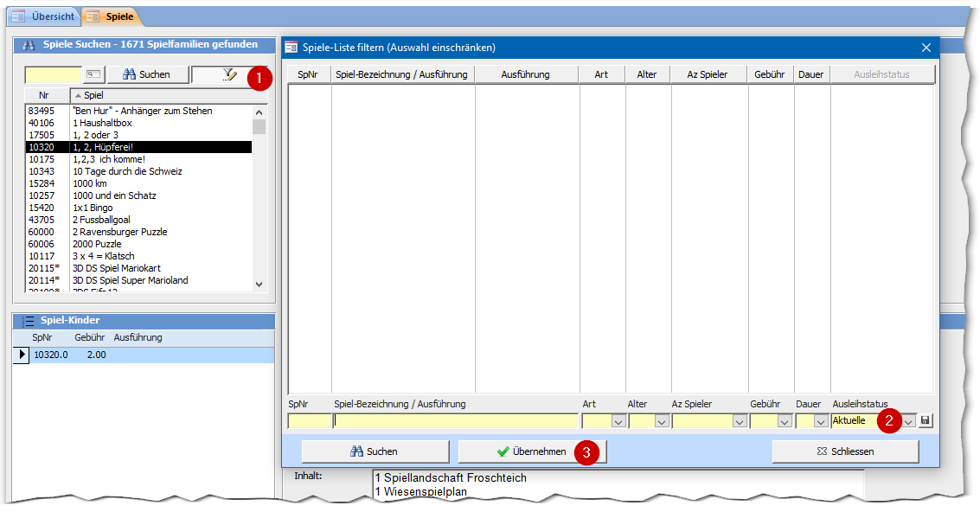Select game 2000 Puzzle
The image size is (980, 512).
(97, 244)
